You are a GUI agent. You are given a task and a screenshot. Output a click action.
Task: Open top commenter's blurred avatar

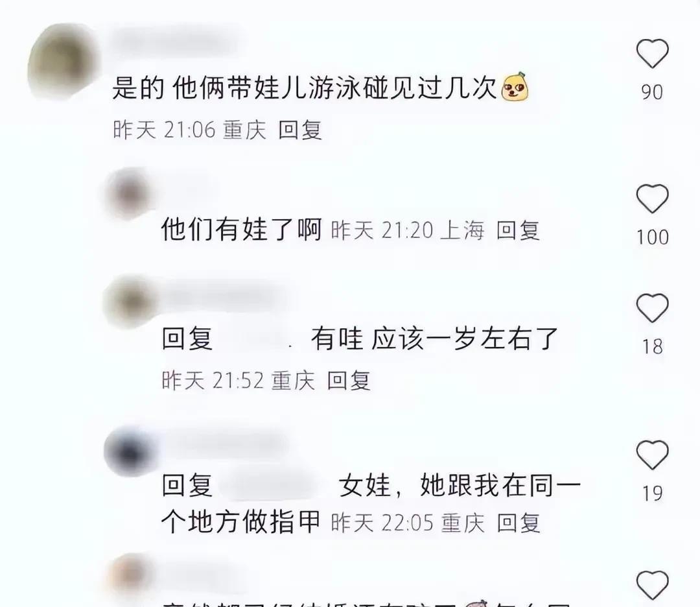click(62, 61)
